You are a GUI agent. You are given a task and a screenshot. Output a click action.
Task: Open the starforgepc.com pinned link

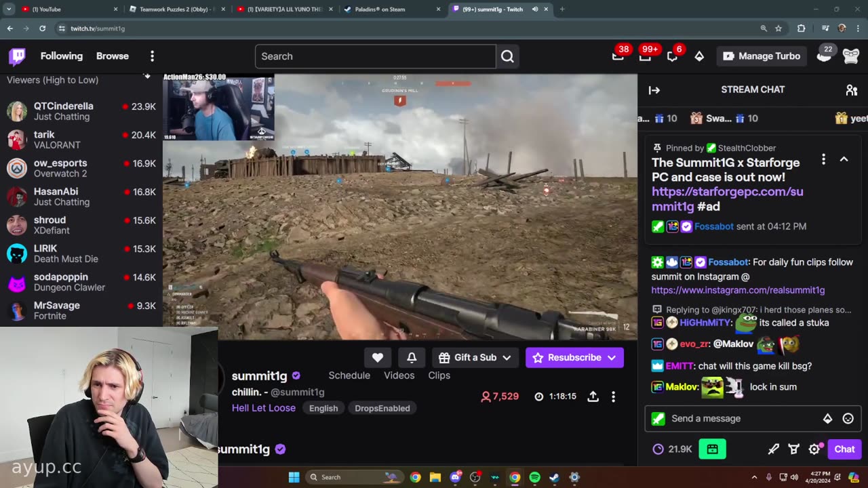(x=728, y=199)
